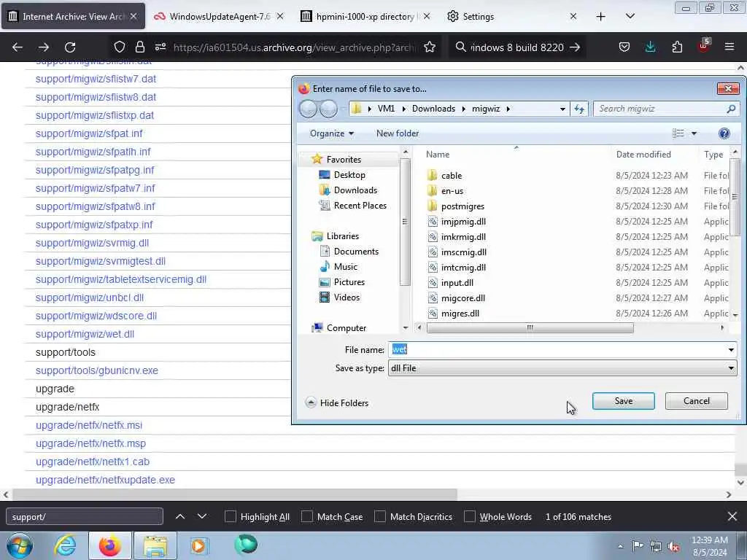Click Cancel button in save dialog

point(696,401)
